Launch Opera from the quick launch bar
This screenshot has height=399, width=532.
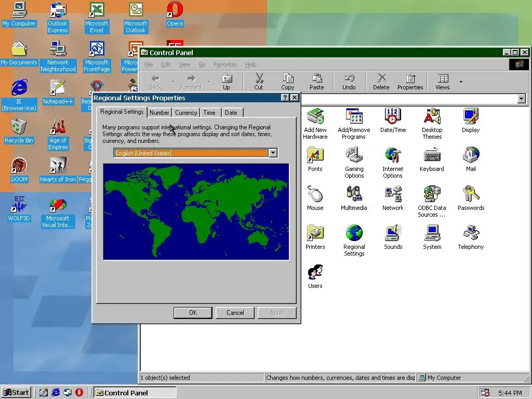[79, 393]
